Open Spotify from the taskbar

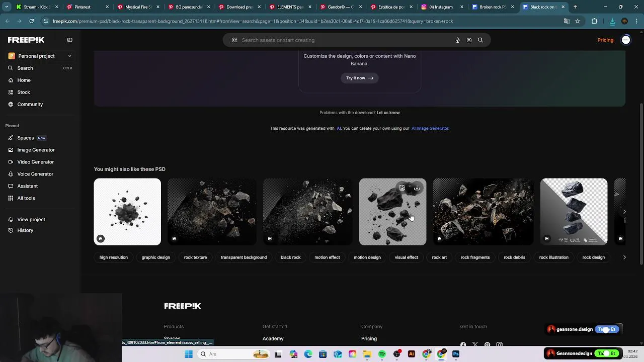(x=382, y=354)
